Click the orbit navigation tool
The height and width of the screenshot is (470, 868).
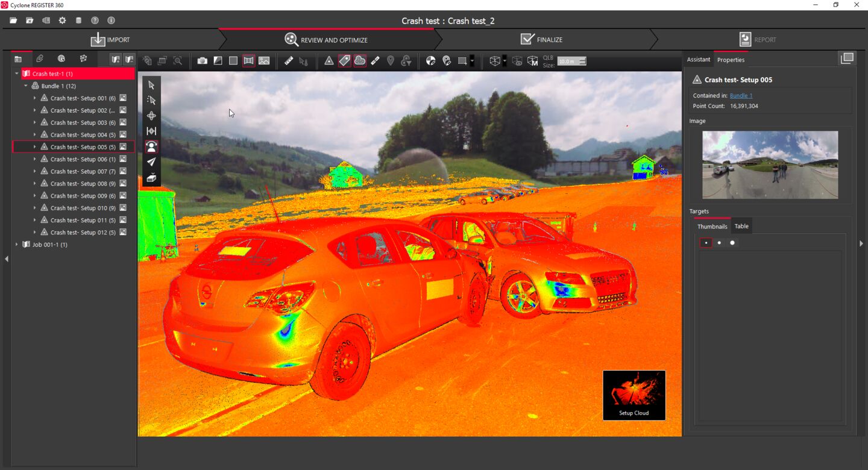tap(151, 116)
